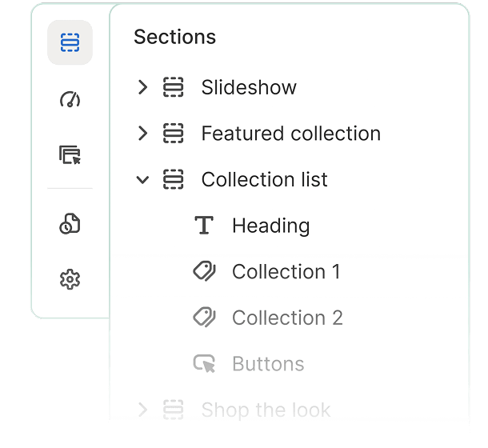Screen dimensions: 488x448
Task: Select the Collection 2 block
Action: tap(287, 318)
